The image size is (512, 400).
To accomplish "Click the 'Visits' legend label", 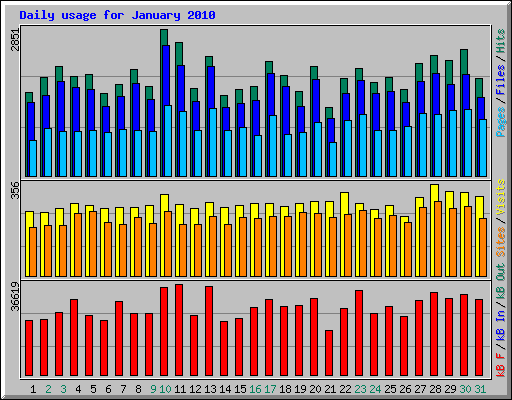I will tap(500, 197).
